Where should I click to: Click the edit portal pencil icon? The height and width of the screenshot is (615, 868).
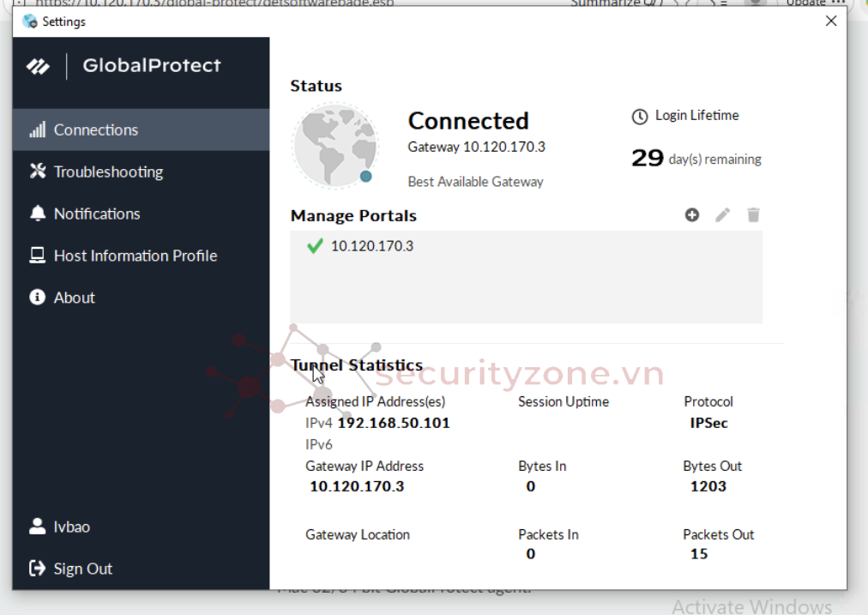coord(723,215)
